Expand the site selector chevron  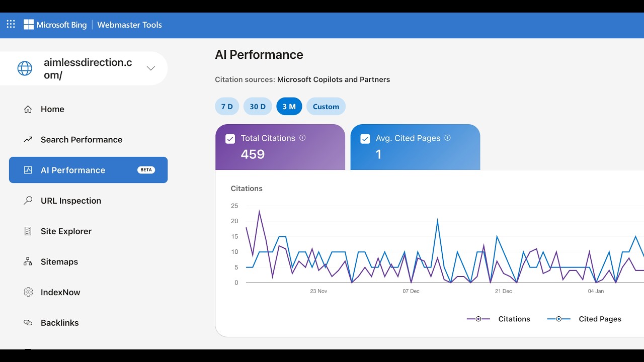151,68
